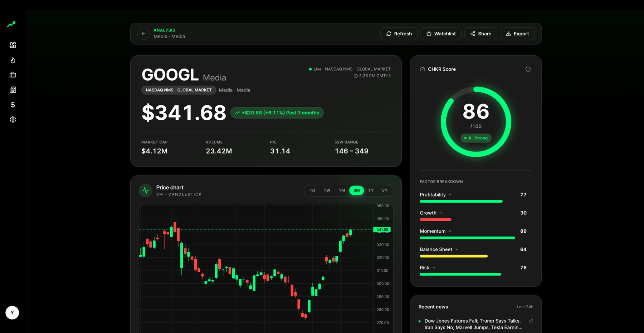Expand the Profitability factor
Image resolution: width=644 pixels, height=333 pixels.
click(436, 195)
